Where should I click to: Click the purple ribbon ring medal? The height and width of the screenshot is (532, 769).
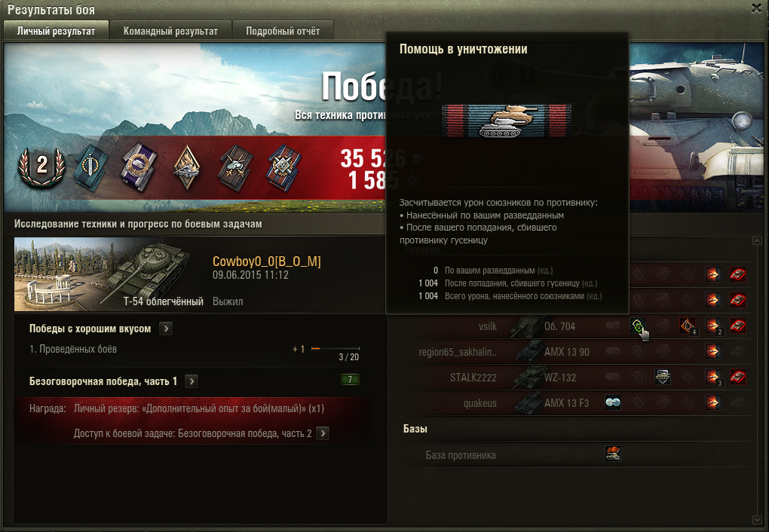(139, 167)
